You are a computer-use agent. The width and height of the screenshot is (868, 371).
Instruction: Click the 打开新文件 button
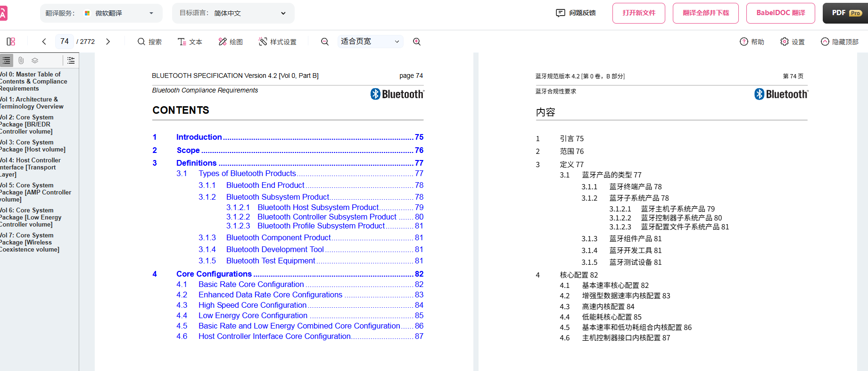pos(638,13)
